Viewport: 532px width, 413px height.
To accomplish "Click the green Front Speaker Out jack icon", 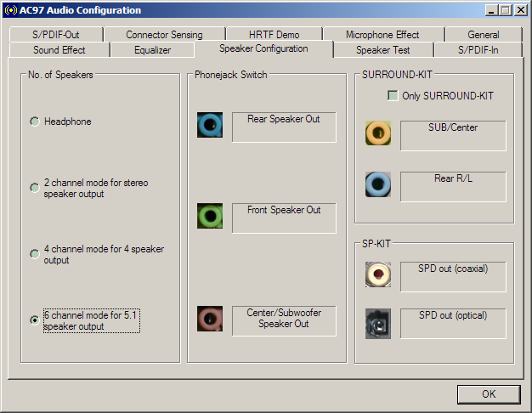I will pyautogui.click(x=210, y=216).
